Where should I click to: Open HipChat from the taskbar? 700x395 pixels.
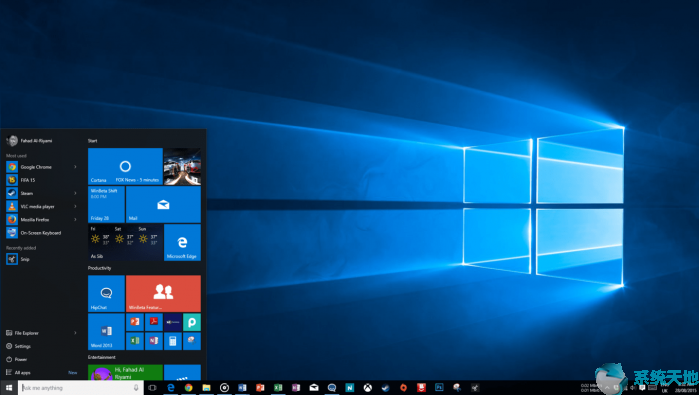[332, 388]
